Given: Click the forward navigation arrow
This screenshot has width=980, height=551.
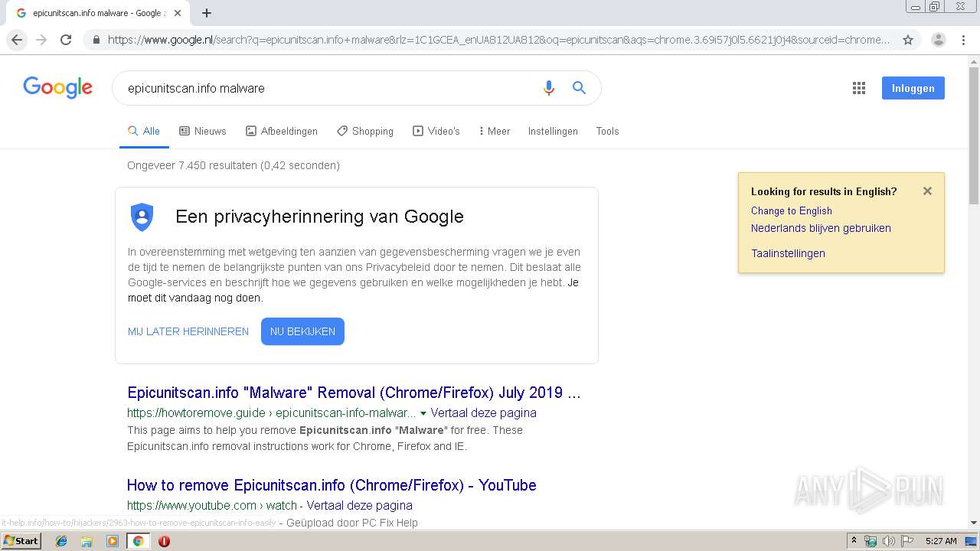Looking at the screenshot, I should (x=41, y=40).
